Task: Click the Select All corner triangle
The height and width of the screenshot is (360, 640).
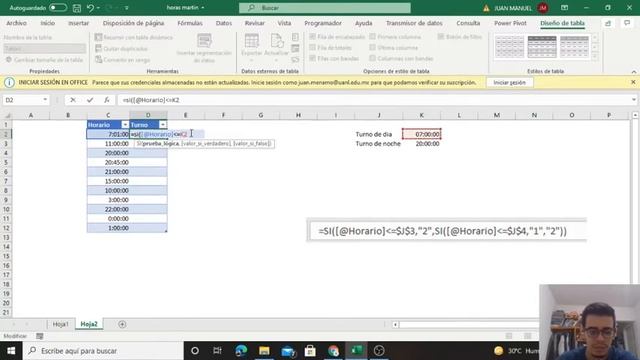Action: point(7,116)
